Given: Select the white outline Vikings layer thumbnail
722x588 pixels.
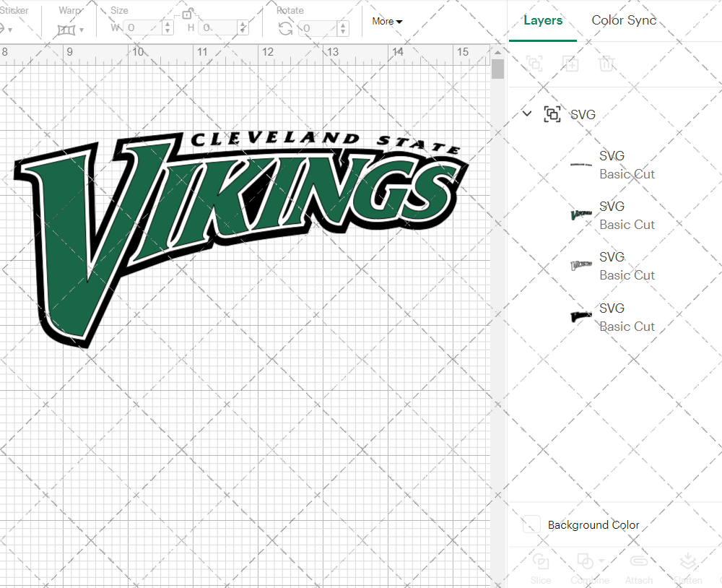Looking at the screenshot, I should [581, 265].
